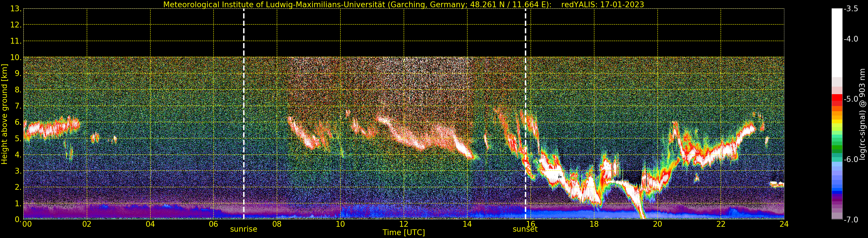
Task: Click the 'sunset' label under the time axis
Action: coord(525,229)
